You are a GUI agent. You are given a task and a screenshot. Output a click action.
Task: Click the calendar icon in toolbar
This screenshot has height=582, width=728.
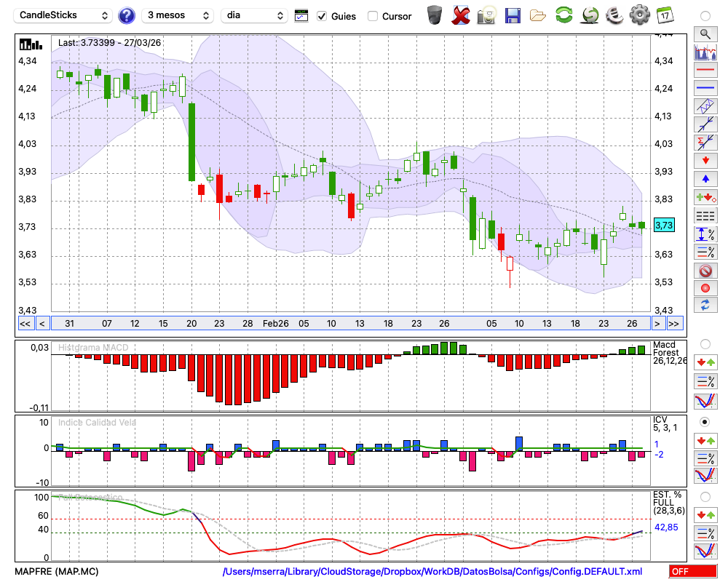click(x=665, y=15)
